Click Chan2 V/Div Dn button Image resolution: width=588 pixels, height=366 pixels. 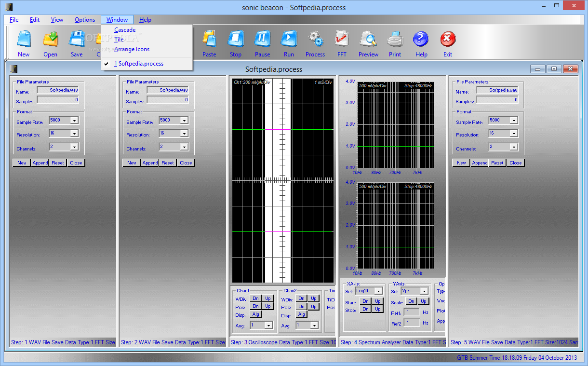pyautogui.click(x=301, y=298)
